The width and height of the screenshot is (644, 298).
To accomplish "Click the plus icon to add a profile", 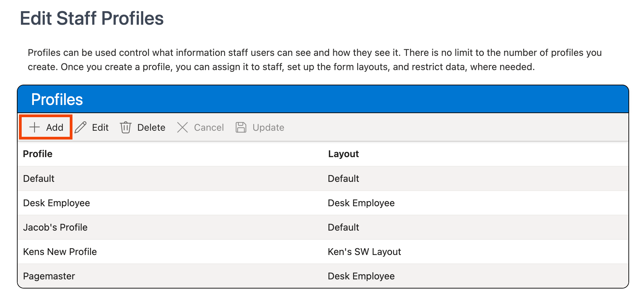I will 35,127.
